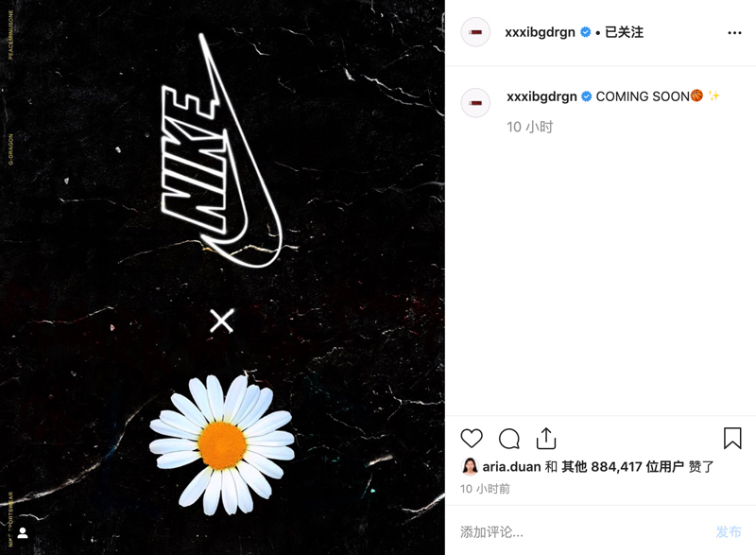
Task: Focus the 添加评论 comment input field
Action: coord(581,532)
